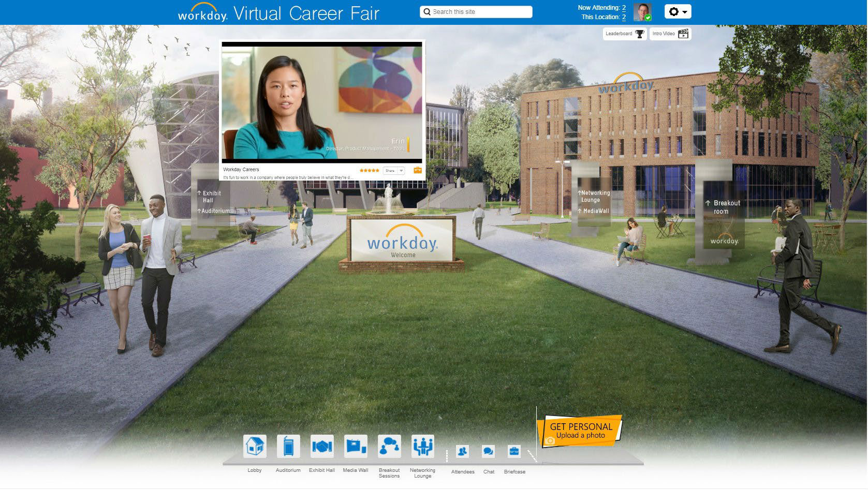Click the Breakout room signpost
The image size is (868, 490).
pos(723,207)
